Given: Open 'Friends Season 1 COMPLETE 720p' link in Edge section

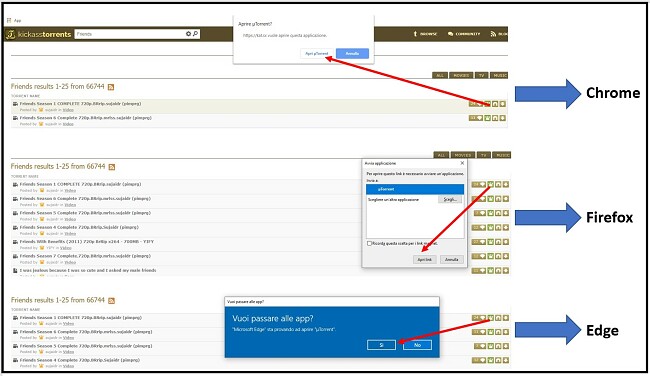Looking at the screenshot, I should 81,317.
